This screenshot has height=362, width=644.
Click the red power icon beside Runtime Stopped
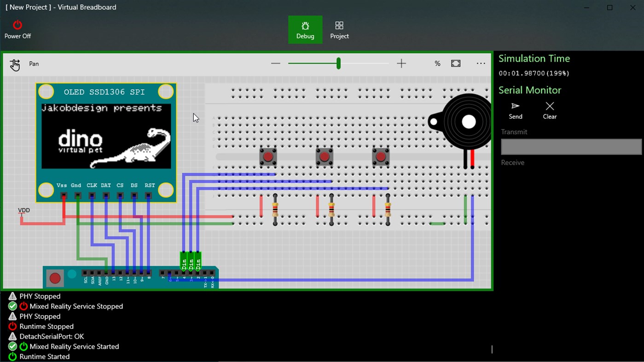tap(12, 326)
